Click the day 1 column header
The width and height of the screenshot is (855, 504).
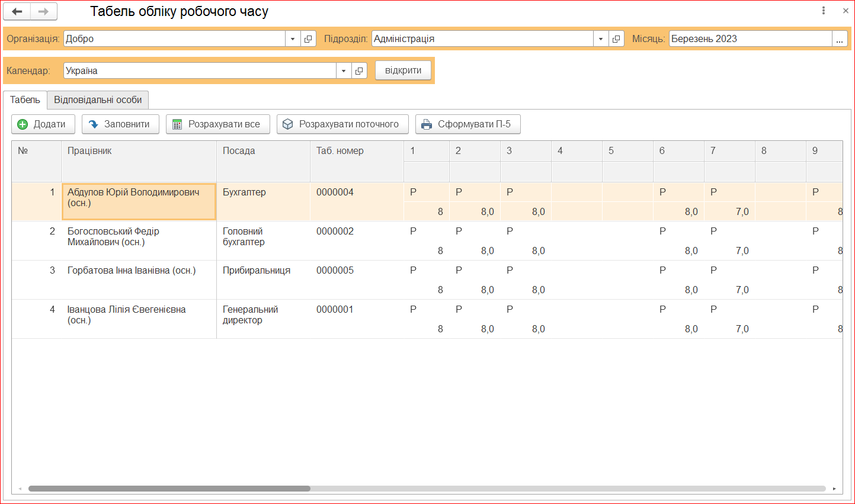(427, 151)
